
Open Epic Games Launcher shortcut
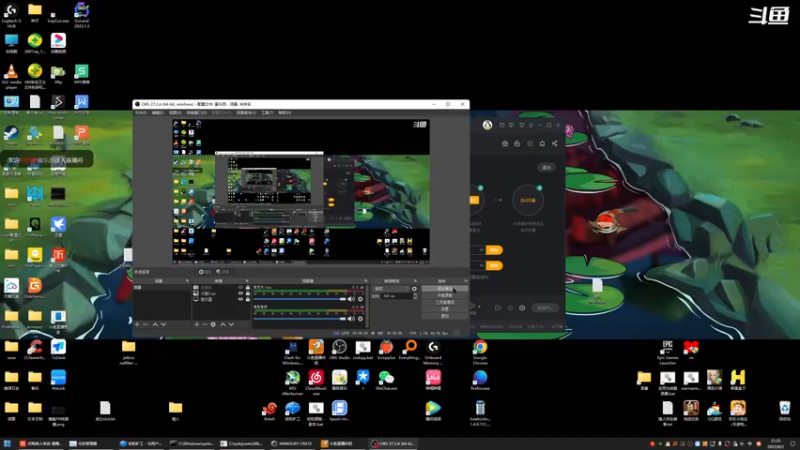(x=667, y=352)
